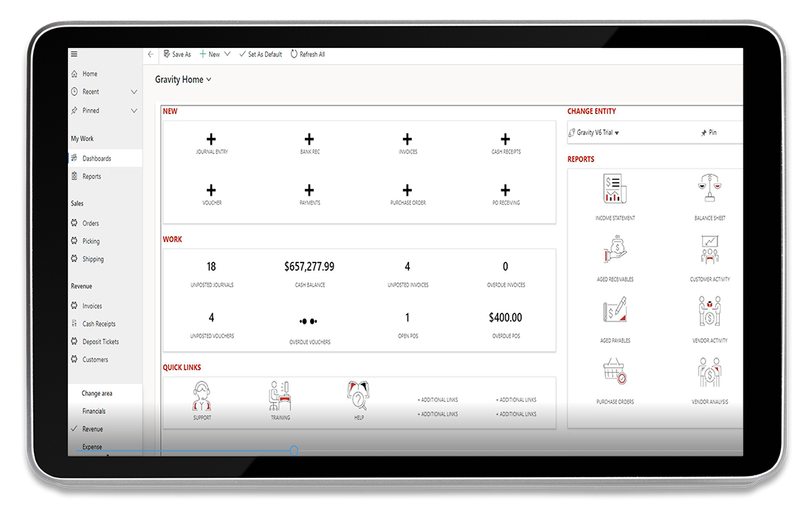Open the 0 Overdue Invoices tile
The width and height of the screenshot is (812, 531).
[x=506, y=274]
